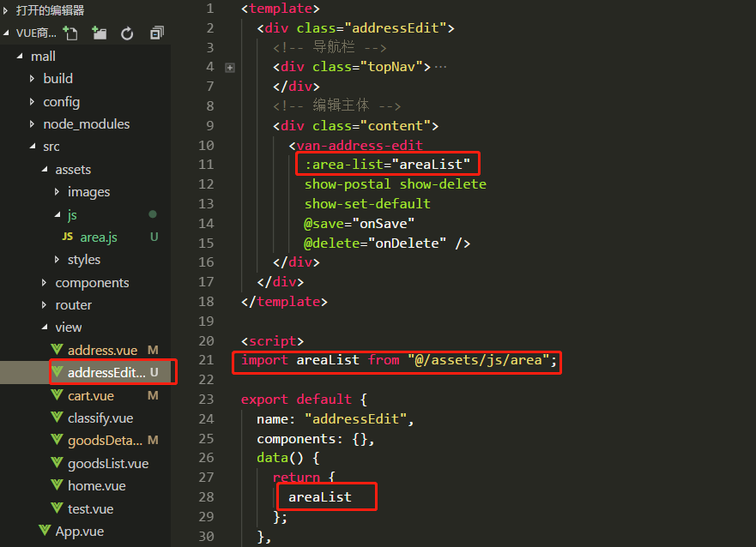Open classify.vue file
The width and height of the screenshot is (756, 547).
(100, 418)
